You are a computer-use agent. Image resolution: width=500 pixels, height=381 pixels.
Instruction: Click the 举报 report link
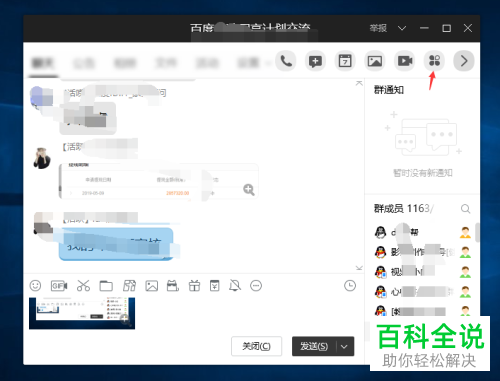378,28
